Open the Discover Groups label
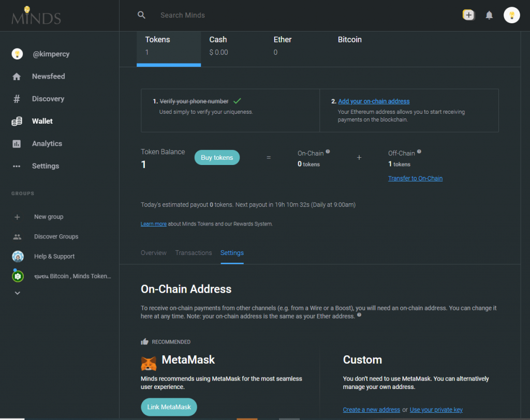Image resolution: width=530 pixels, height=420 pixels. pos(56,236)
